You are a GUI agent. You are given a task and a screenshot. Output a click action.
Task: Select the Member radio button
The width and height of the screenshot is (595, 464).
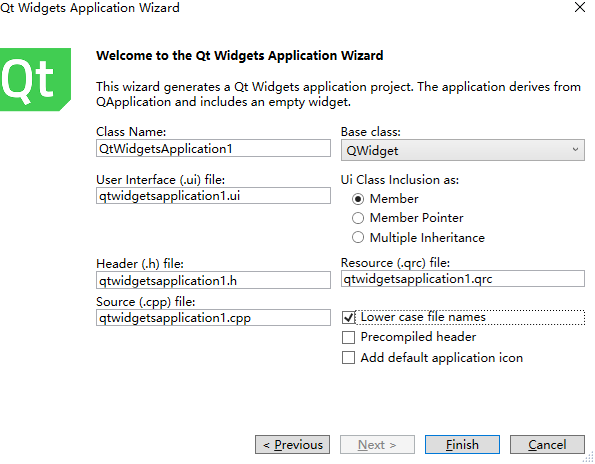tap(358, 199)
